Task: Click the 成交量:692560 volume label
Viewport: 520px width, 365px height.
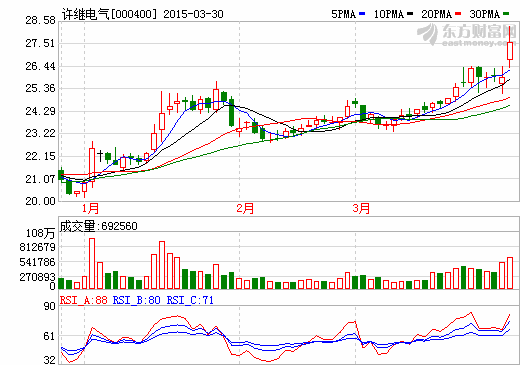Action: (x=98, y=226)
